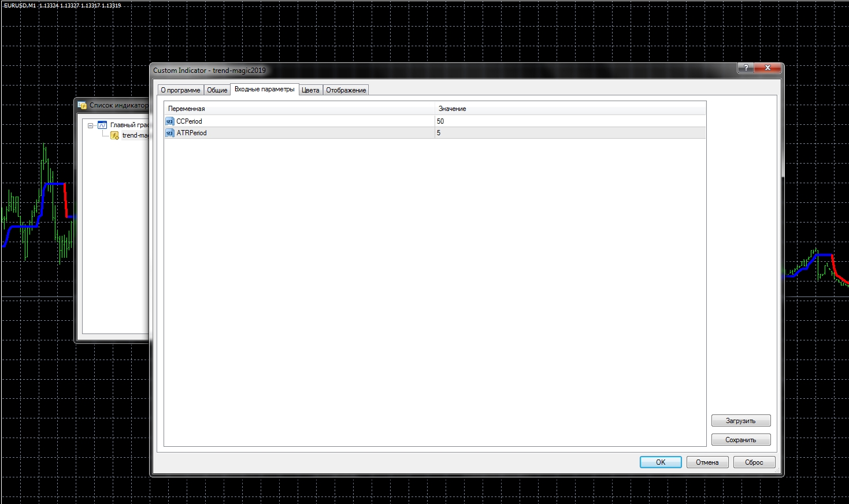
Task: Select the ATRPeriod variable name
Action: click(x=191, y=133)
